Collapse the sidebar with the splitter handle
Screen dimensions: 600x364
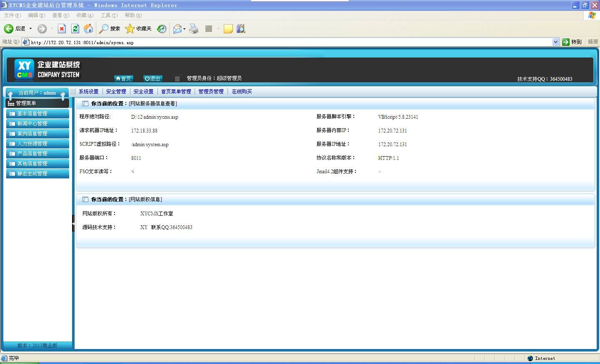tap(73, 224)
